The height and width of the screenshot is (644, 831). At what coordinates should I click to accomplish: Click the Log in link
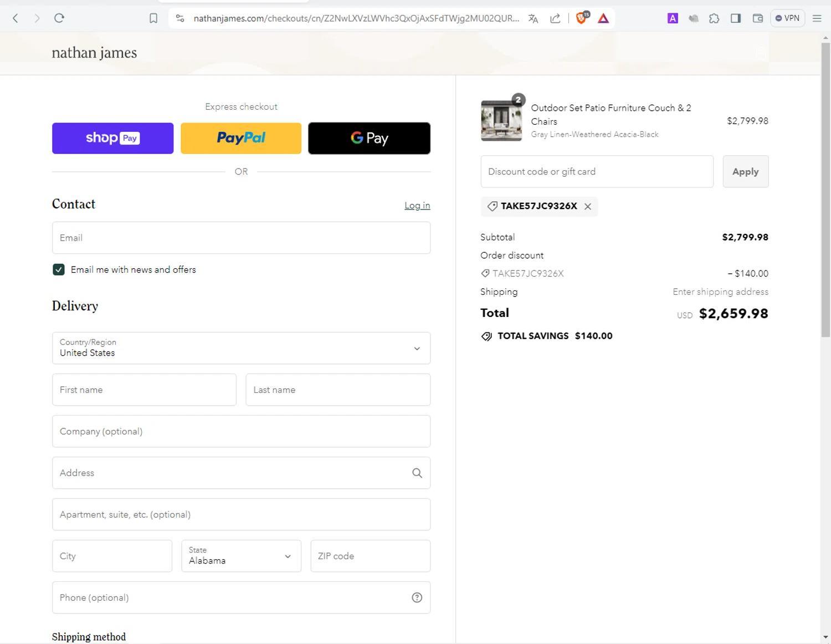417,206
